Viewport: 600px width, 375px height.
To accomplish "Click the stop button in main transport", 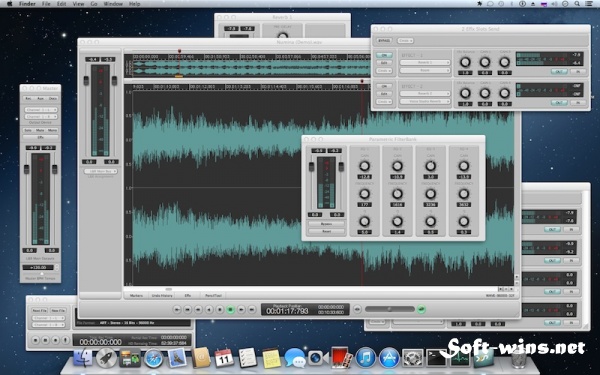I will (220, 309).
